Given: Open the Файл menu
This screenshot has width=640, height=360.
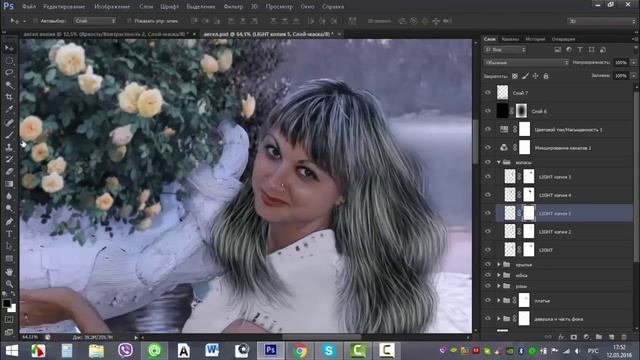Looking at the screenshot, I should coord(29,7).
